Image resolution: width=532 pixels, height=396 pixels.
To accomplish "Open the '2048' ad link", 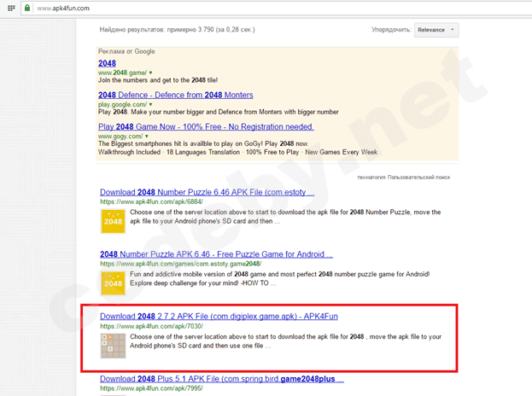I will tap(107, 63).
